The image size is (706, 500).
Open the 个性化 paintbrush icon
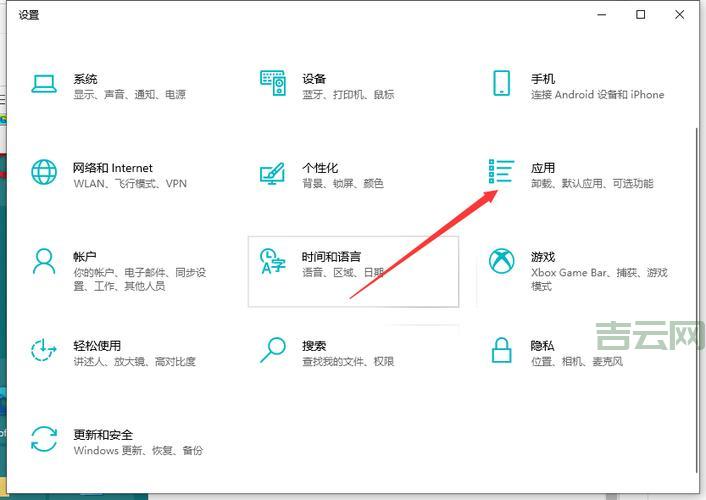click(x=272, y=173)
